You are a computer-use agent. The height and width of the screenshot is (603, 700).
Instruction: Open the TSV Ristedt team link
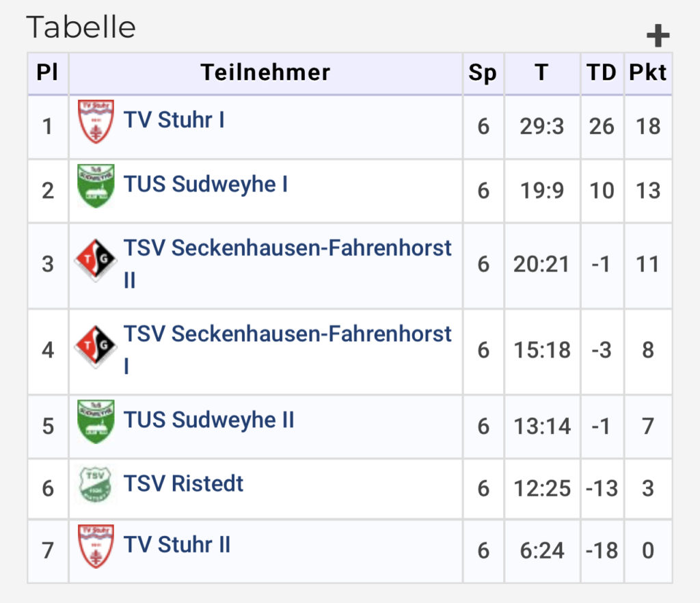[183, 483]
